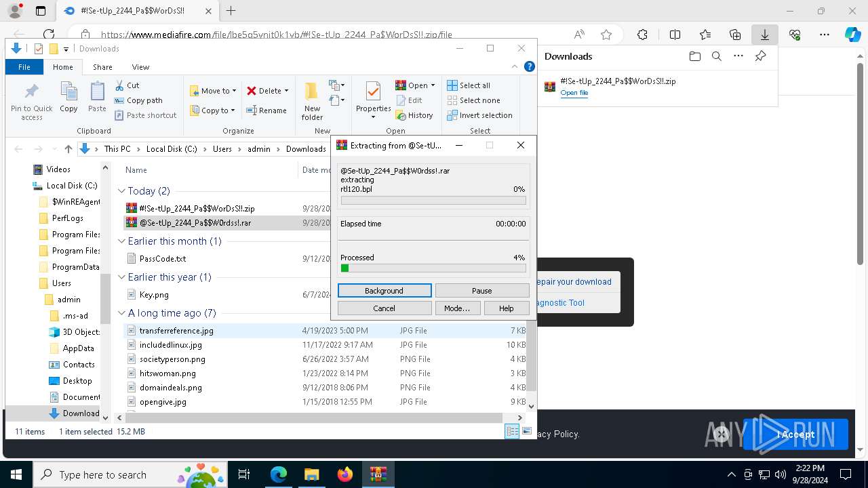The width and height of the screenshot is (868, 488).
Task: Click Edit in Open group
Action: click(x=408, y=100)
